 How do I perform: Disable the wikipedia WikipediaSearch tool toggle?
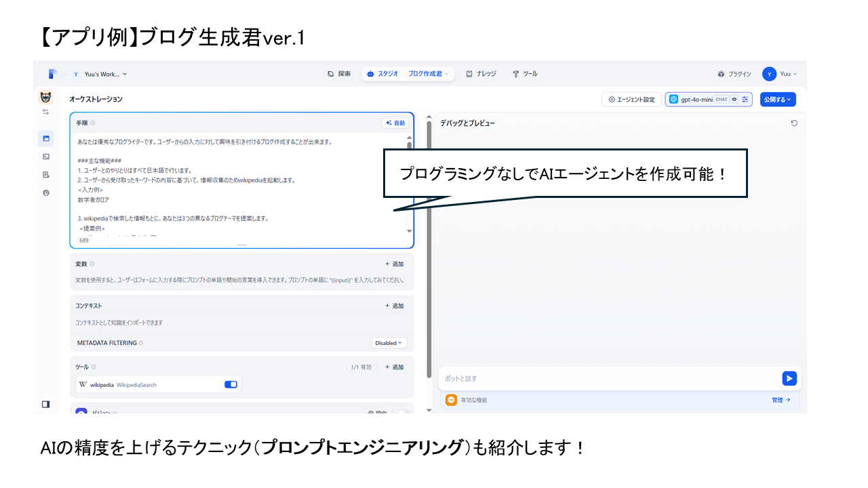coord(231,384)
